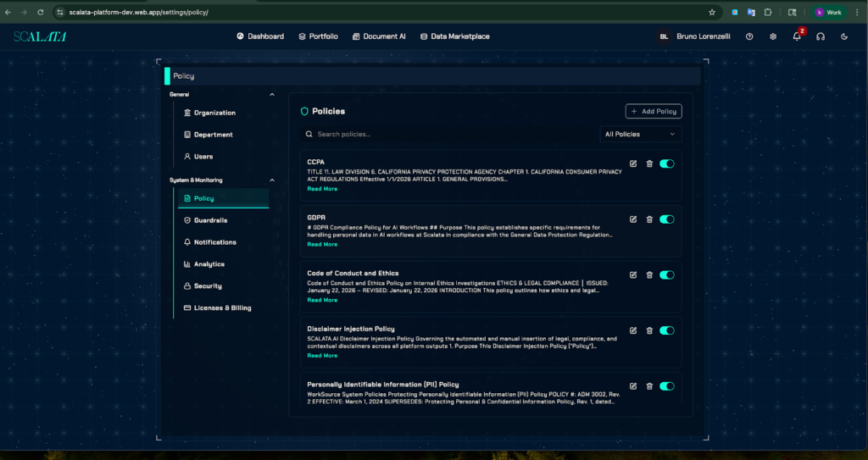Click the Add Policy button
The image size is (868, 460).
(654, 111)
